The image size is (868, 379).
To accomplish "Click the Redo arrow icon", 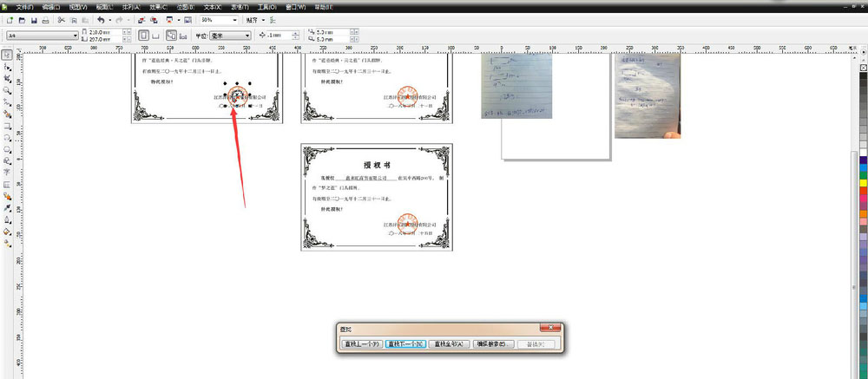I will [118, 20].
